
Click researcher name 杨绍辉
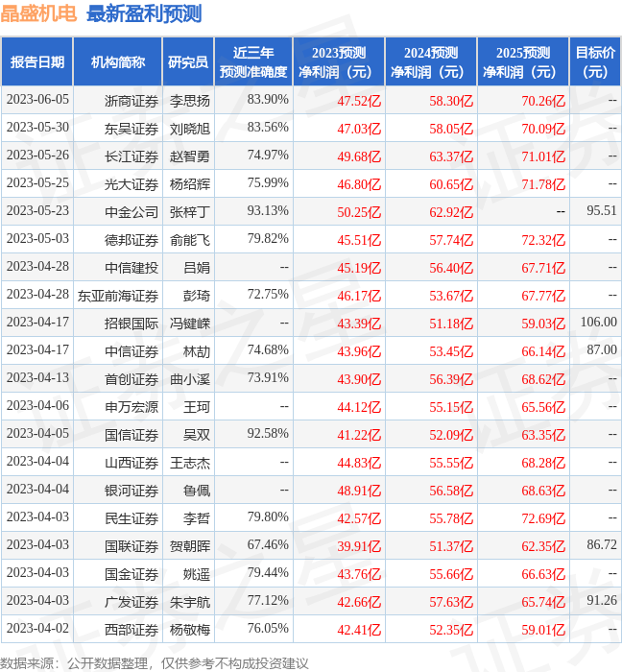coord(190,184)
